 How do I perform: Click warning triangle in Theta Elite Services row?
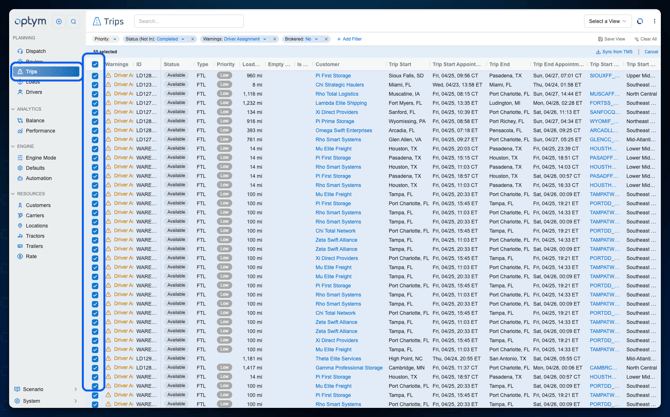pyautogui.click(x=108, y=358)
